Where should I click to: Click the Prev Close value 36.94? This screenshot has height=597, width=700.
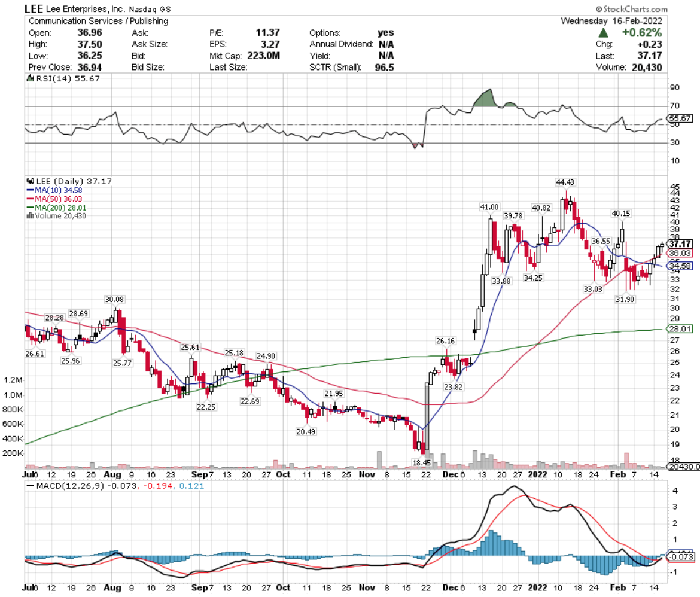[x=90, y=68]
